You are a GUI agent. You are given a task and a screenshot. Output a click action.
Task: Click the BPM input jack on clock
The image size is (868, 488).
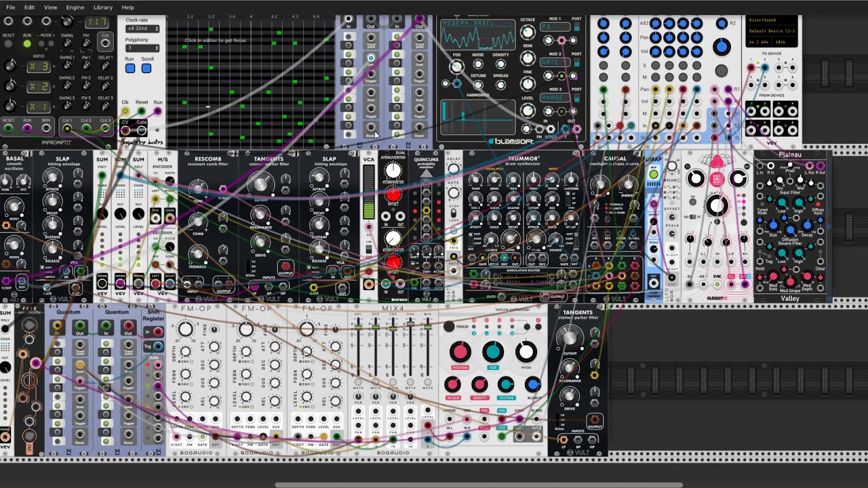tap(47, 128)
